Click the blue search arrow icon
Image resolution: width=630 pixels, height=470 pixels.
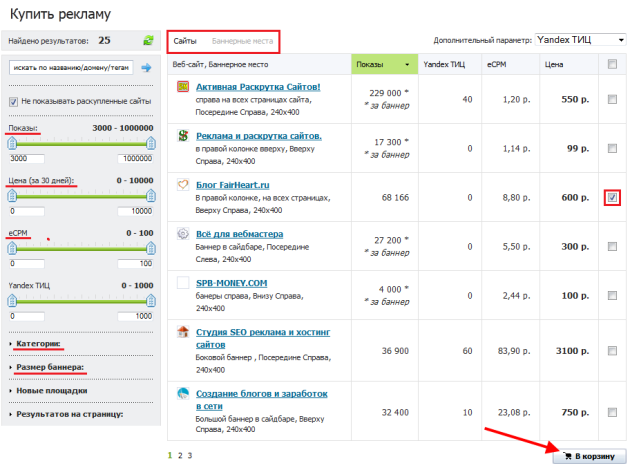coord(146,68)
